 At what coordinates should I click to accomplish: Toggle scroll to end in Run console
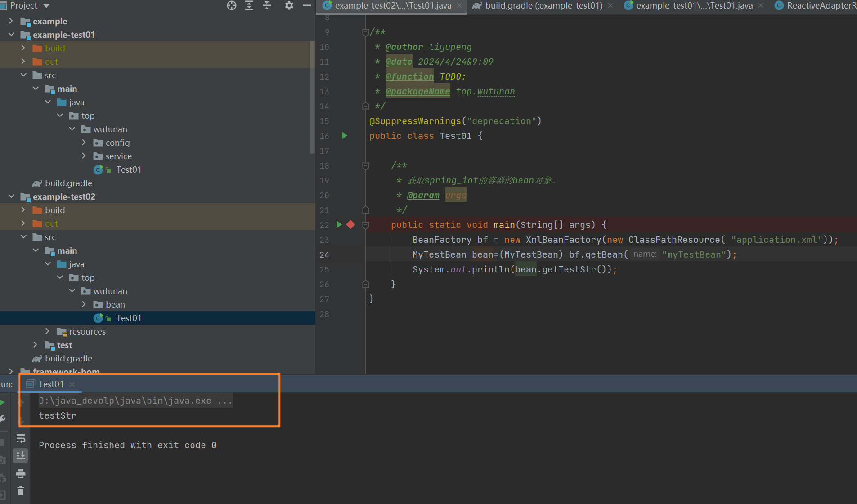(x=21, y=456)
